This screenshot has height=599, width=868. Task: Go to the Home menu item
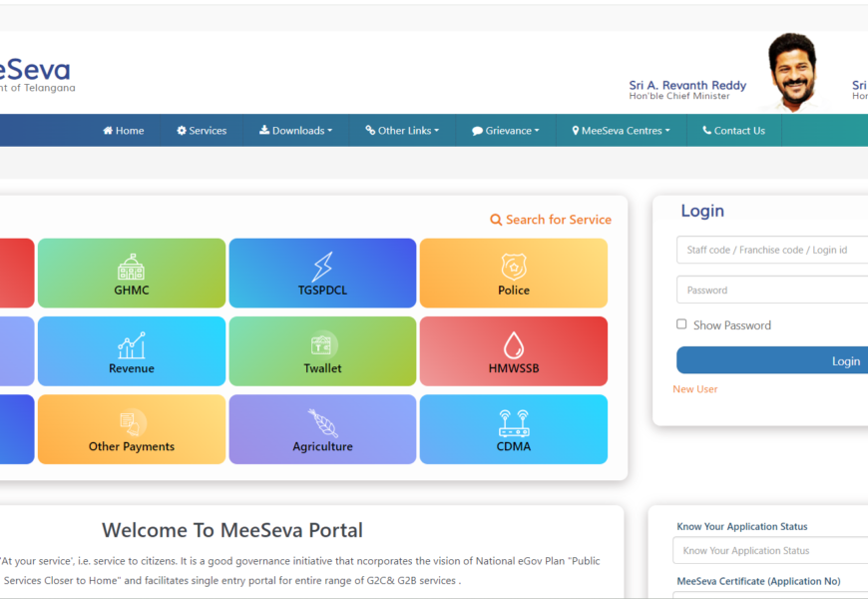(124, 131)
